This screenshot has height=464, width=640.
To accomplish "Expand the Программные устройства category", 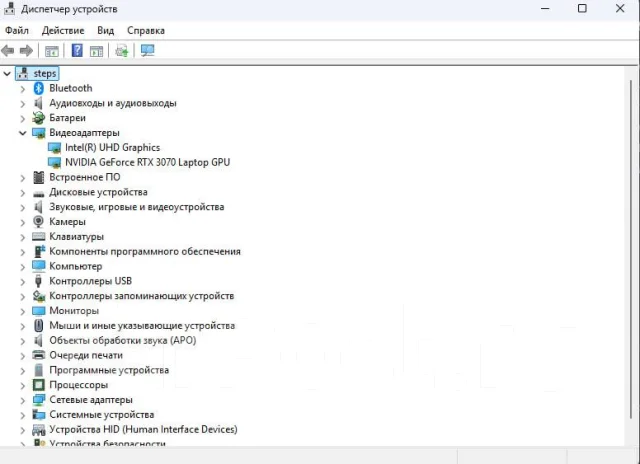I will (x=23, y=371).
